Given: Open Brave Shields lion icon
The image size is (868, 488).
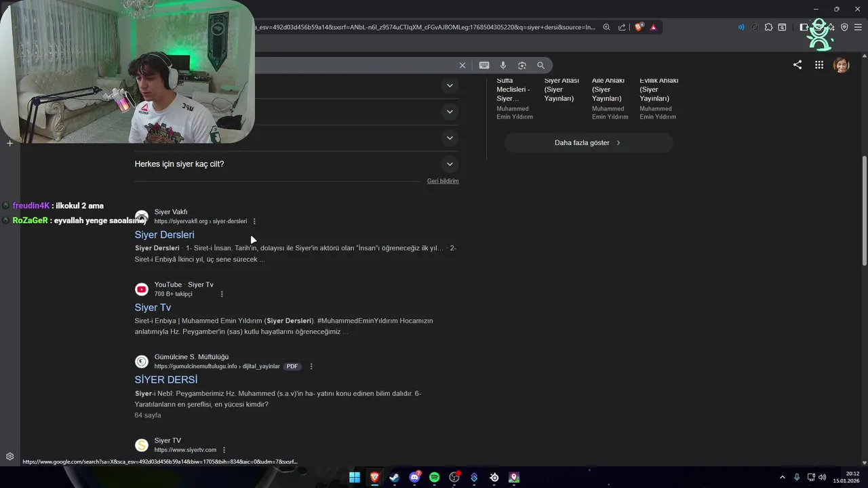Looking at the screenshot, I should (639, 27).
